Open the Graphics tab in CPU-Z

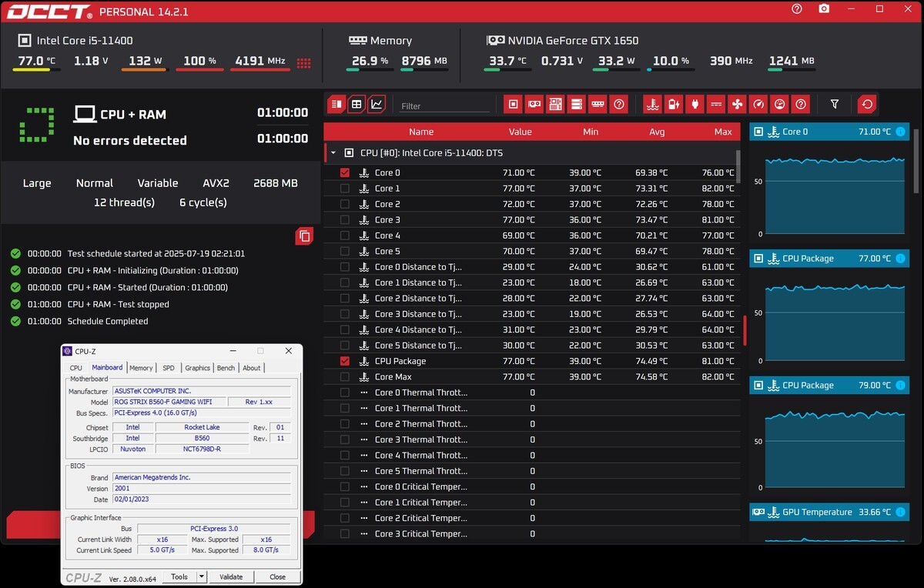(197, 368)
